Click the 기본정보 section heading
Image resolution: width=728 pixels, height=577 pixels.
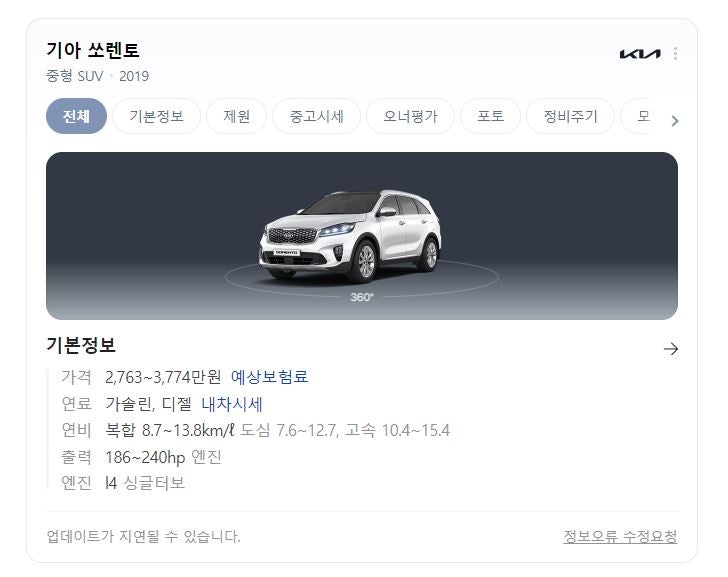(81, 345)
